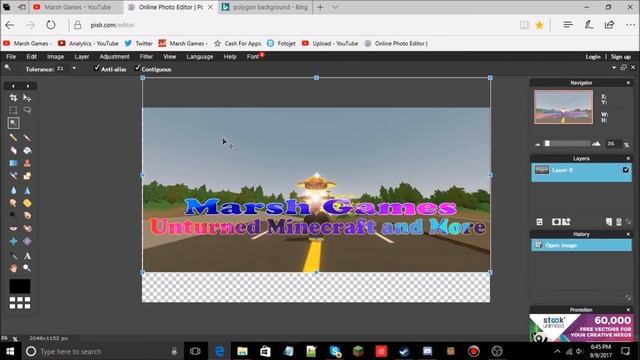
Task: Open the Font menu
Action: [253, 57]
